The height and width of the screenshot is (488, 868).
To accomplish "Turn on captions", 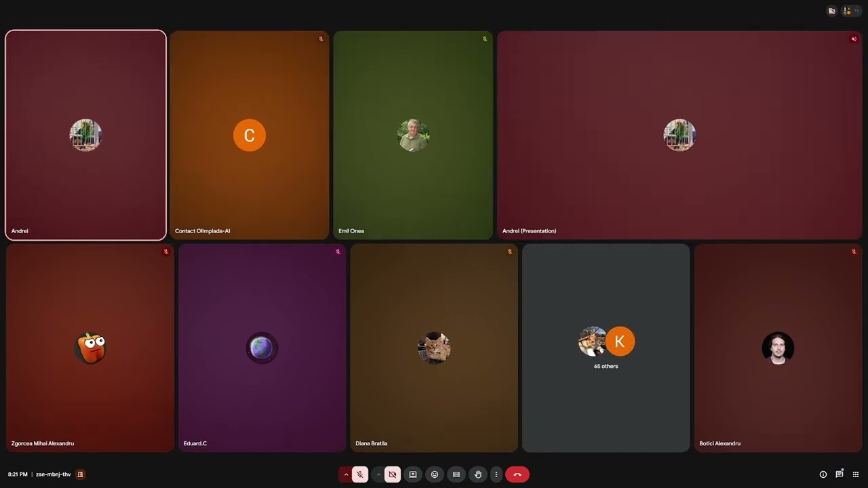I will coord(456,474).
